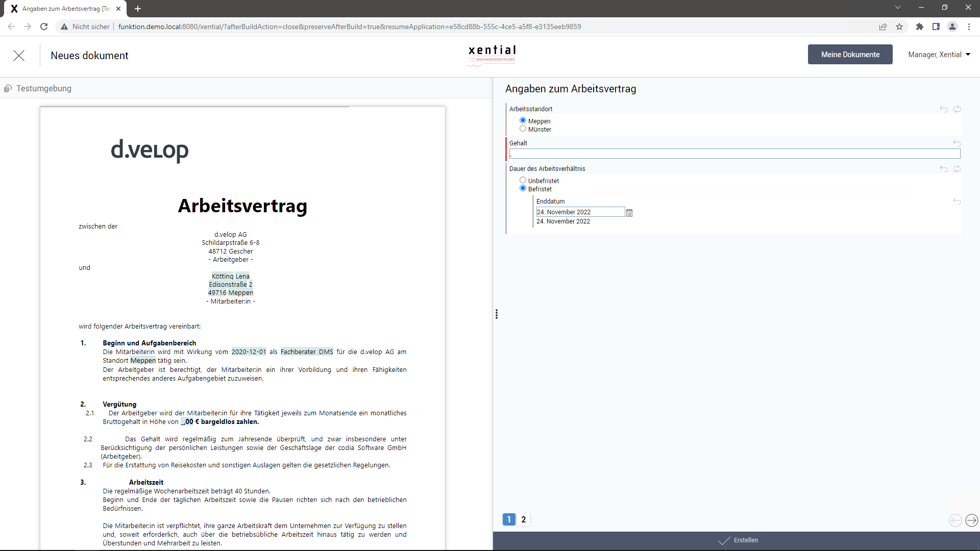The width and height of the screenshot is (980, 551).
Task: Click the browser address bar URL
Action: 350,27
